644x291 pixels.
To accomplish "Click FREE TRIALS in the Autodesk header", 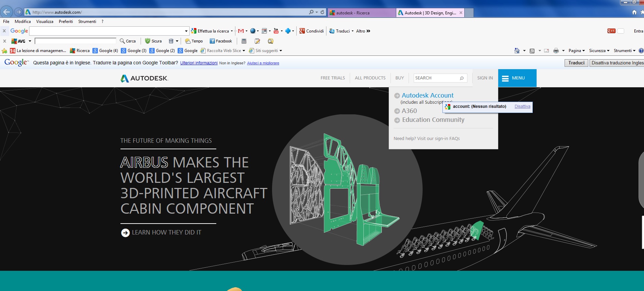I will pyautogui.click(x=333, y=78).
